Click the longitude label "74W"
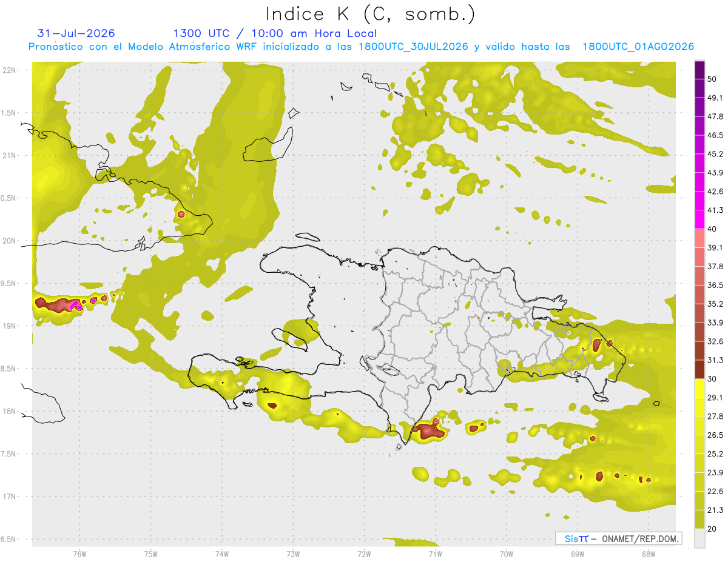 pos(222,554)
